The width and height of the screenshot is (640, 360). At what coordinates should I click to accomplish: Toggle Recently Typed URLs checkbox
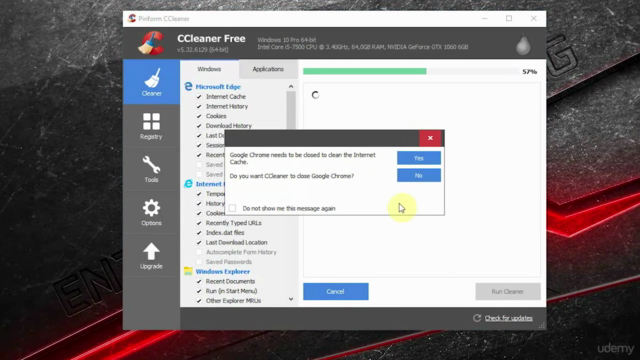pos(199,223)
